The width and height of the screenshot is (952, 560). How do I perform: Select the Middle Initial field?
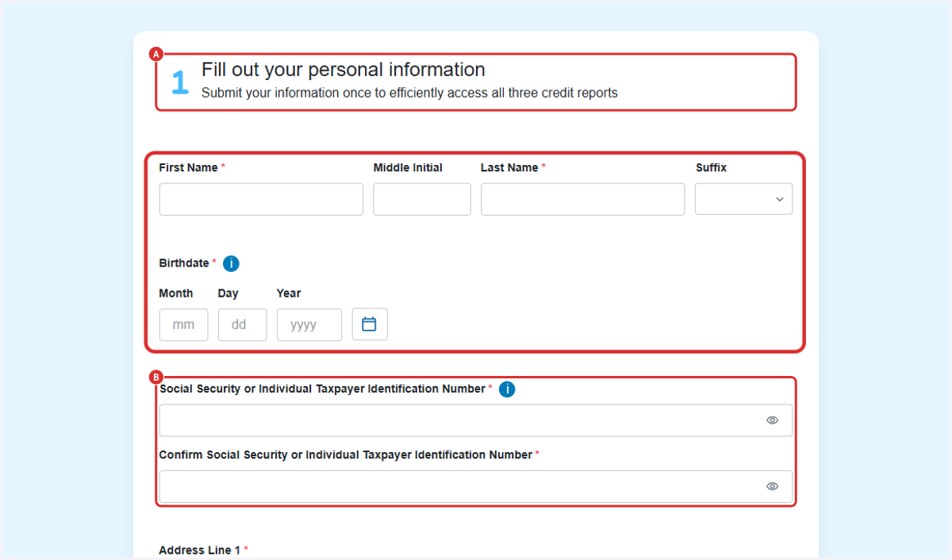click(422, 199)
